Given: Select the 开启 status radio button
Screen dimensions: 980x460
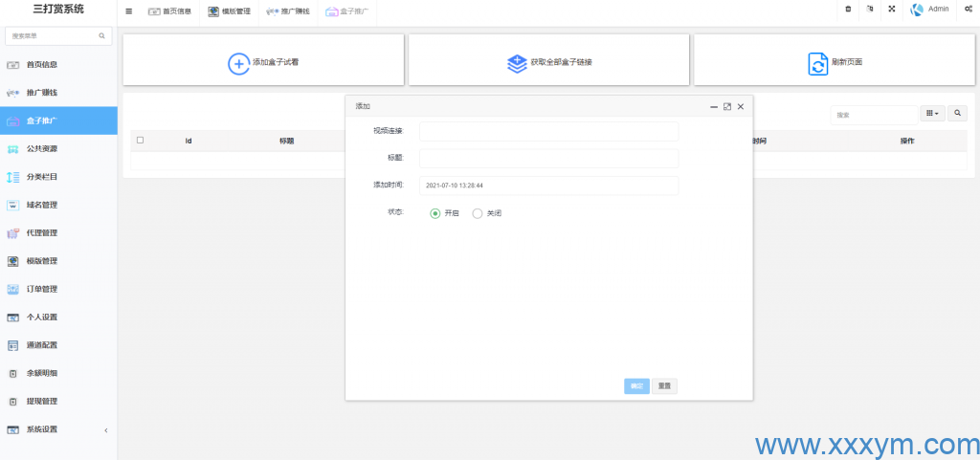Looking at the screenshot, I should point(435,213).
